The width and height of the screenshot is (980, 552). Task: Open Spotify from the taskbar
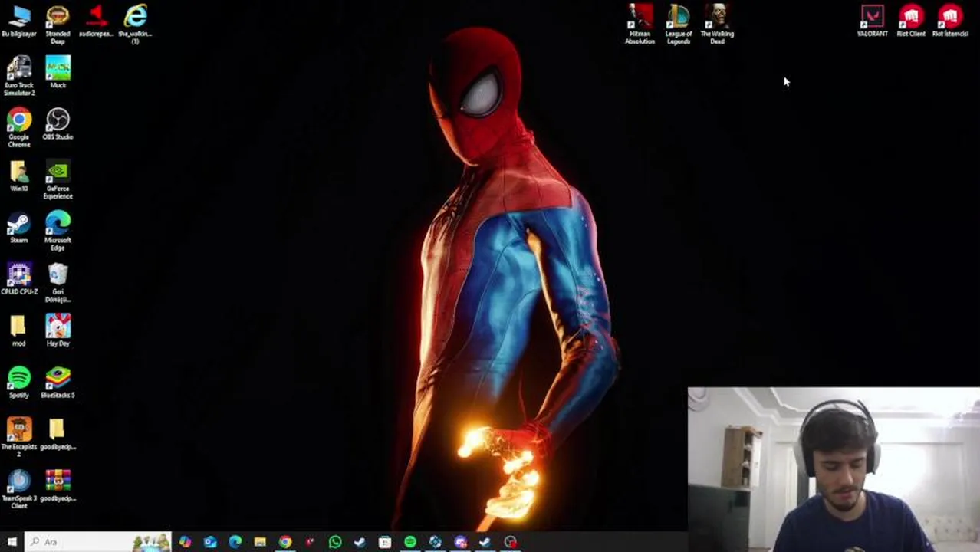[x=410, y=542]
